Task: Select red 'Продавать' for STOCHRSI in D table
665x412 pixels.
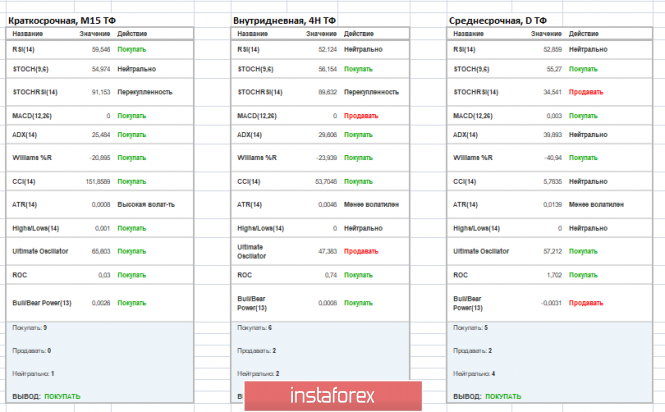Action: pos(586,92)
